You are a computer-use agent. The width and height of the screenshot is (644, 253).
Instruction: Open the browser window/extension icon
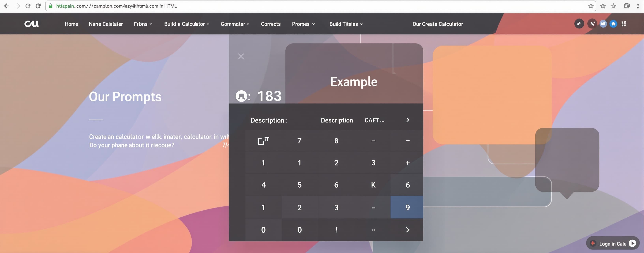tap(626, 6)
